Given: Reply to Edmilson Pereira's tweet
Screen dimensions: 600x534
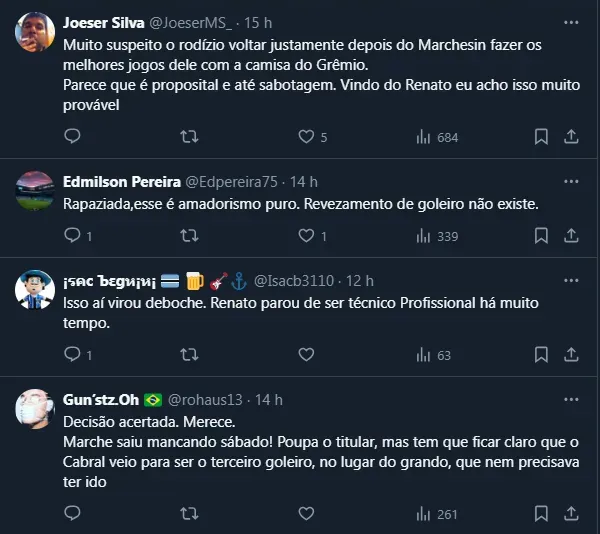Looking at the screenshot, I should 72,235.
